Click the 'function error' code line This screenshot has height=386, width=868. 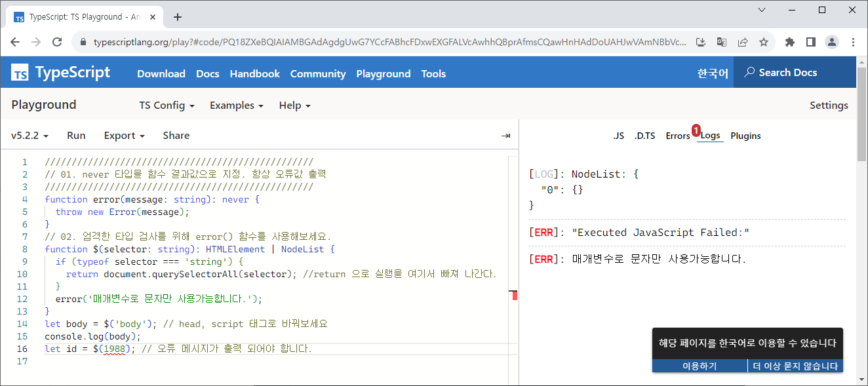click(x=152, y=199)
